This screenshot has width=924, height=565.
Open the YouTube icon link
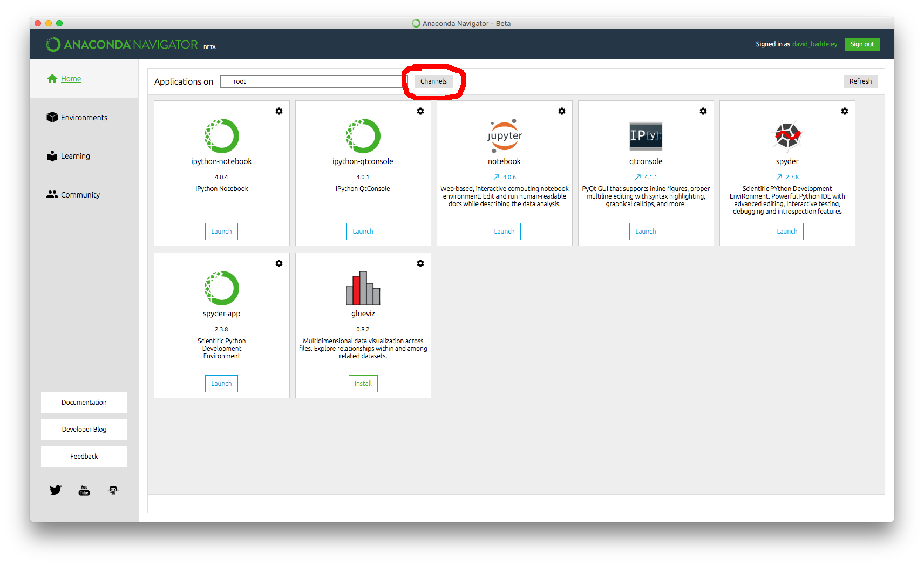[84, 490]
